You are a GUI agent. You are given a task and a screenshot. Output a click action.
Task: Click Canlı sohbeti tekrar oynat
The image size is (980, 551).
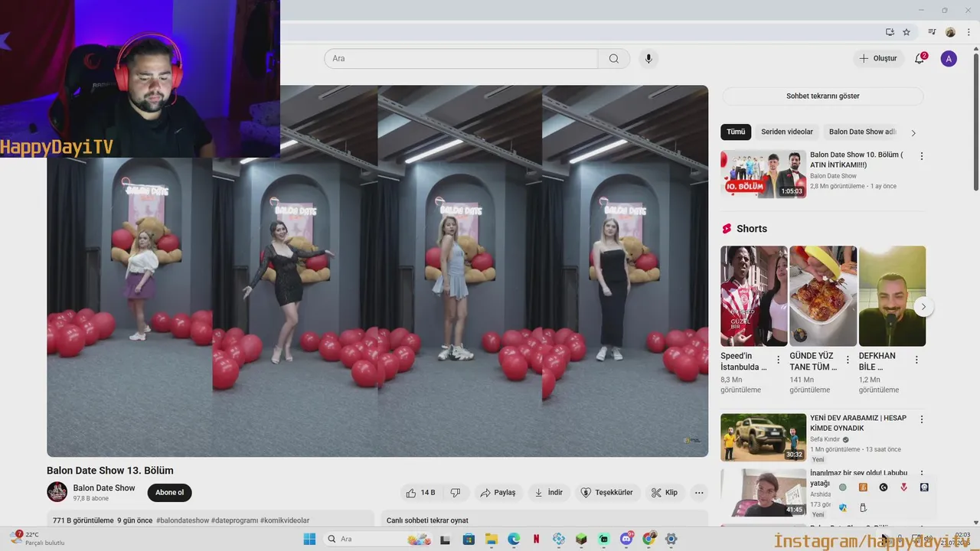[x=427, y=520]
